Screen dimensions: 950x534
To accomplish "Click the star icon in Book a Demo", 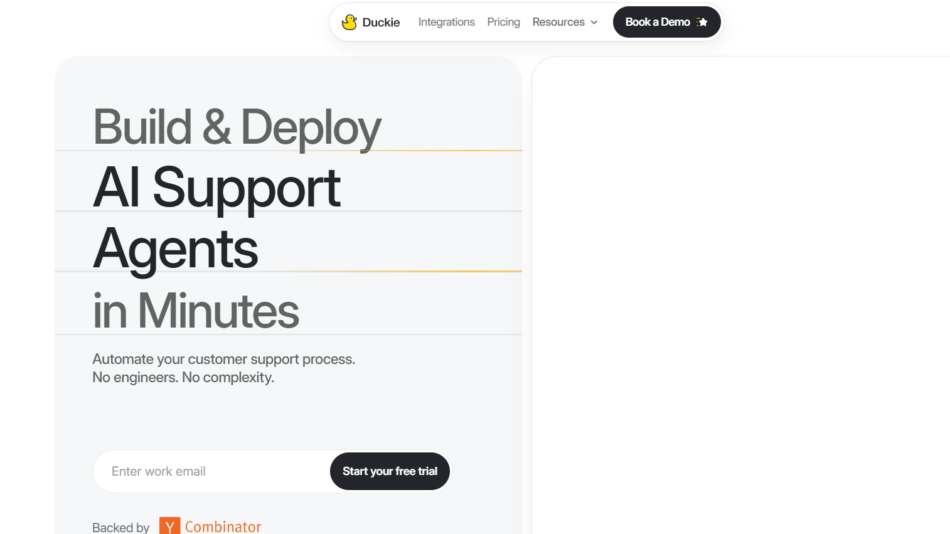I will (703, 22).
